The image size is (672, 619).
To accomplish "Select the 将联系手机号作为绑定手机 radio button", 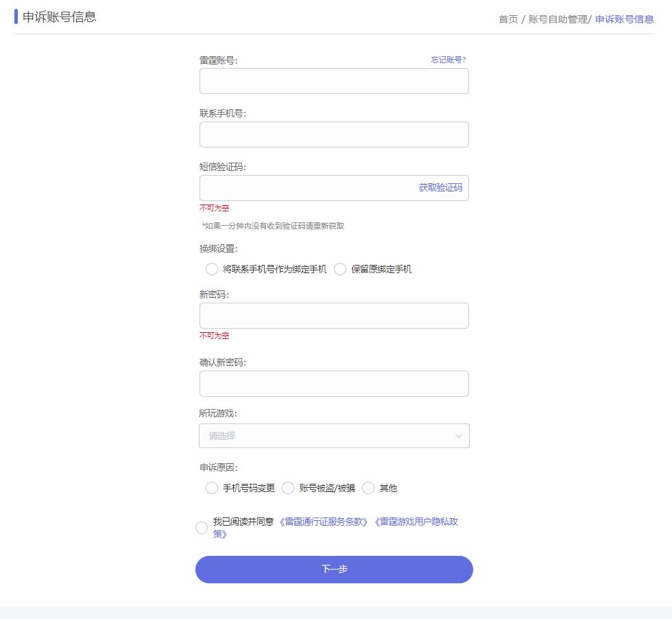I will 212,269.
